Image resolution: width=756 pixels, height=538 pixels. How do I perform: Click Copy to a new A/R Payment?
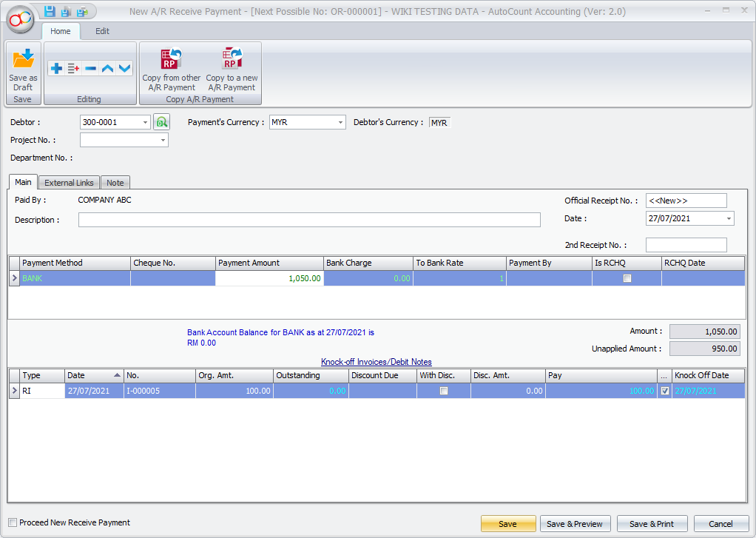[232, 69]
